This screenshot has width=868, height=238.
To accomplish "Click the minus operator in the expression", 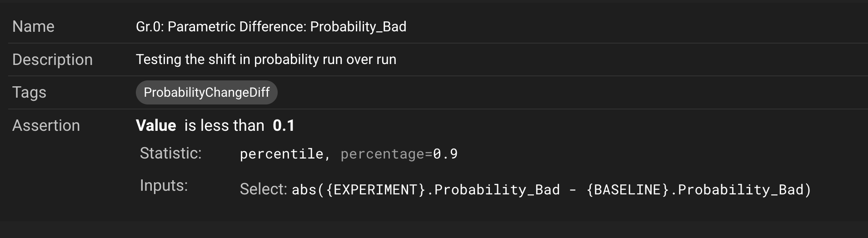I will (x=573, y=190).
